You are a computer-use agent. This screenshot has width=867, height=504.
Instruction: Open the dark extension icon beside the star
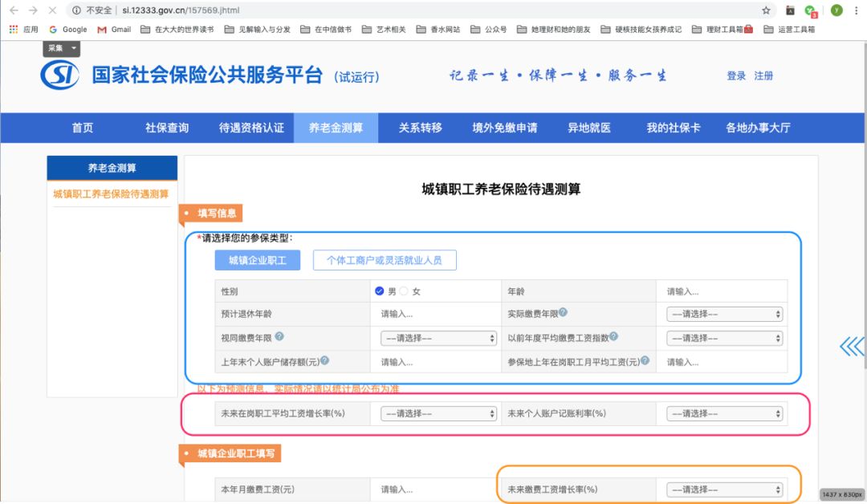click(x=790, y=10)
